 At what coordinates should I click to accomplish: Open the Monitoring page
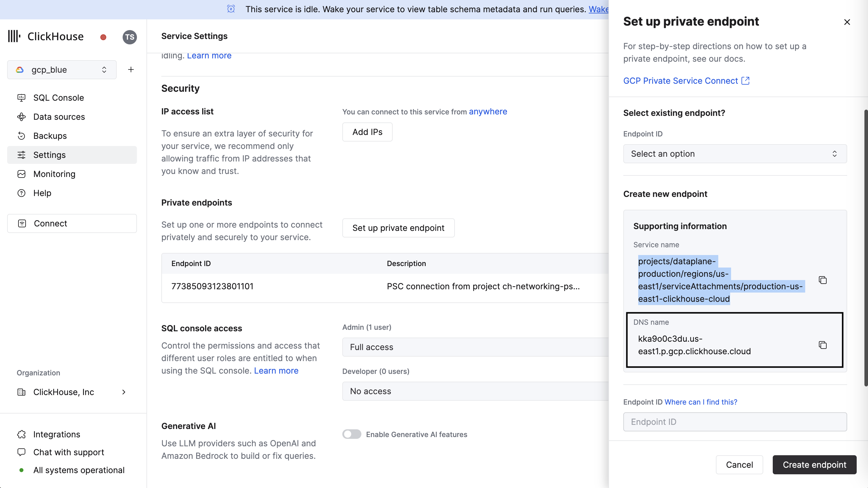coord(54,174)
